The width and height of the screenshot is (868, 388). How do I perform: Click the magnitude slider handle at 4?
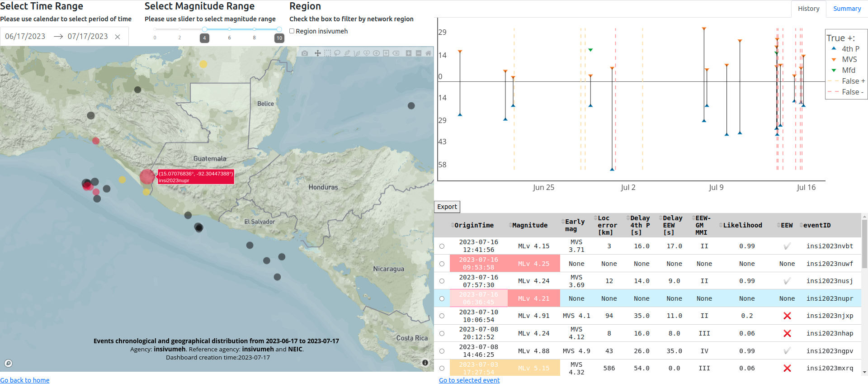click(x=204, y=29)
